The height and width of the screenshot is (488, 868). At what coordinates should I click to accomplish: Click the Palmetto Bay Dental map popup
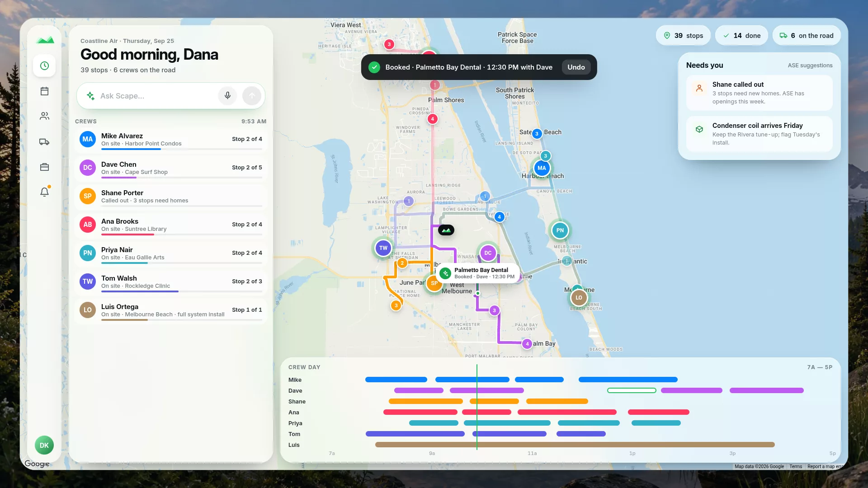point(478,273)
